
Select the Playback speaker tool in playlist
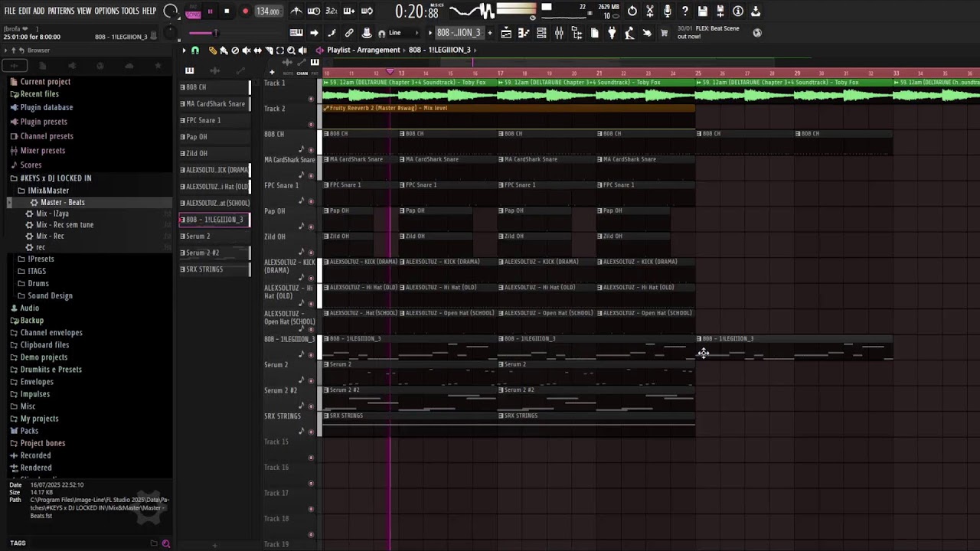(x=302, y=51)
